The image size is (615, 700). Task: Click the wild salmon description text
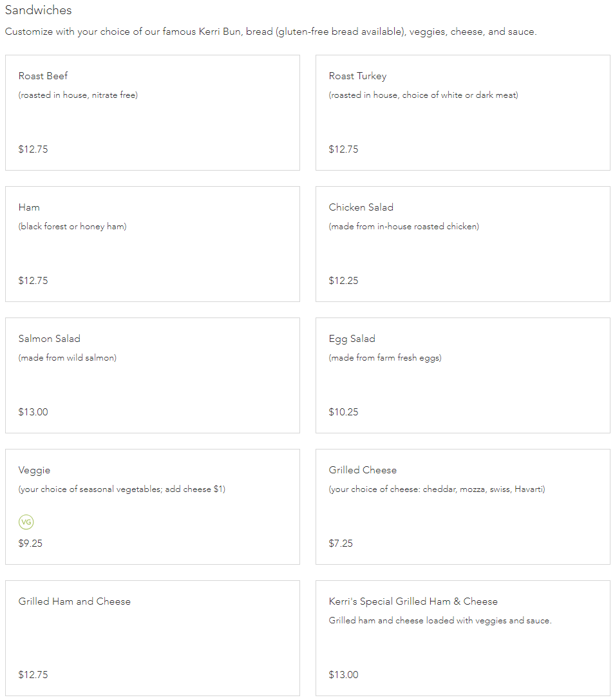pyautogui.click(x=68, y=357)
